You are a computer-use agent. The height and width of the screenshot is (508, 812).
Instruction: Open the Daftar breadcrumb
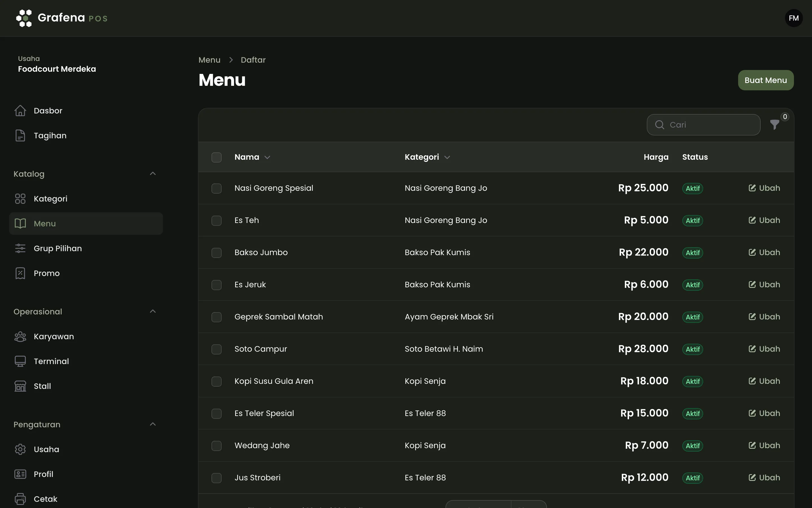253,60
